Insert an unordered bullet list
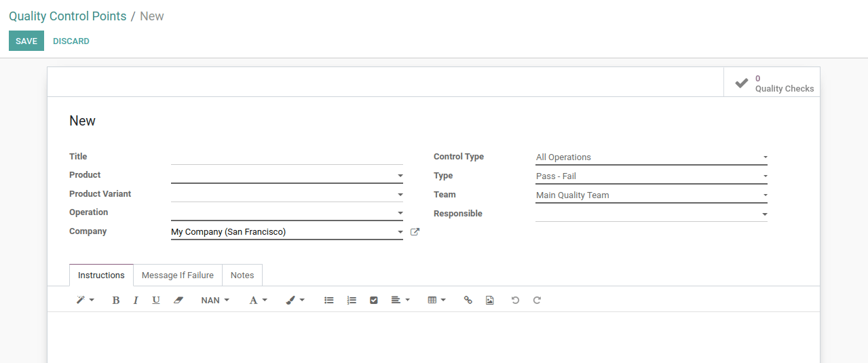The width and height of the screenshot is (868, 363). (329, 300)
